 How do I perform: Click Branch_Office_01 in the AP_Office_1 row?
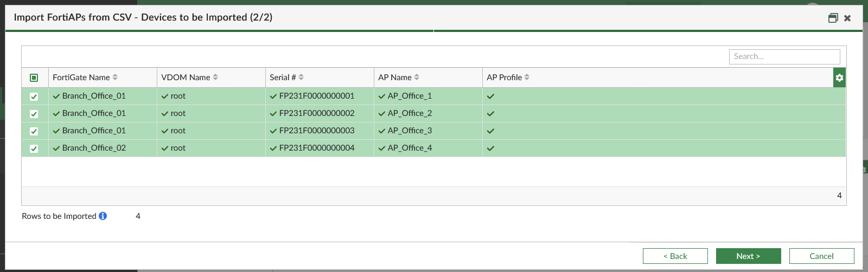94,96
